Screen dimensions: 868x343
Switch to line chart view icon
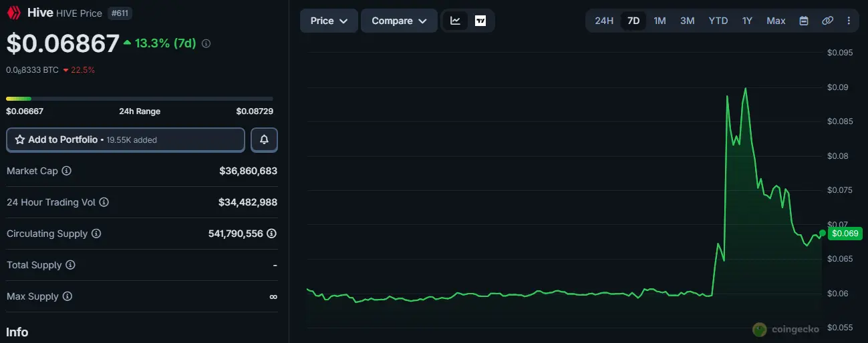(455, 21)
